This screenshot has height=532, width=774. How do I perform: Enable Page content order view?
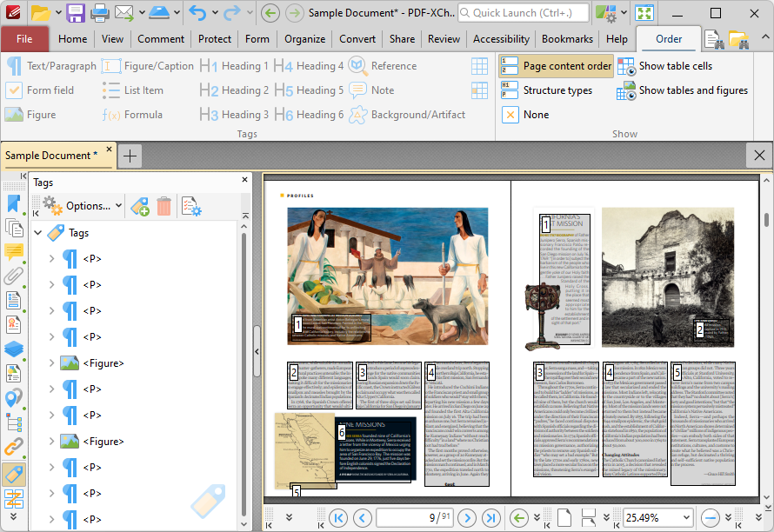556,66
